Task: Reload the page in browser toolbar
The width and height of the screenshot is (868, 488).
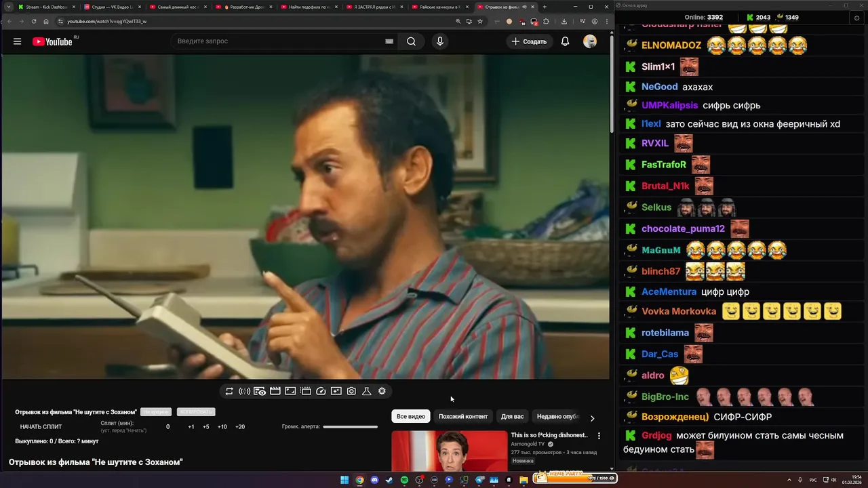Action: (x=33, y=21)
